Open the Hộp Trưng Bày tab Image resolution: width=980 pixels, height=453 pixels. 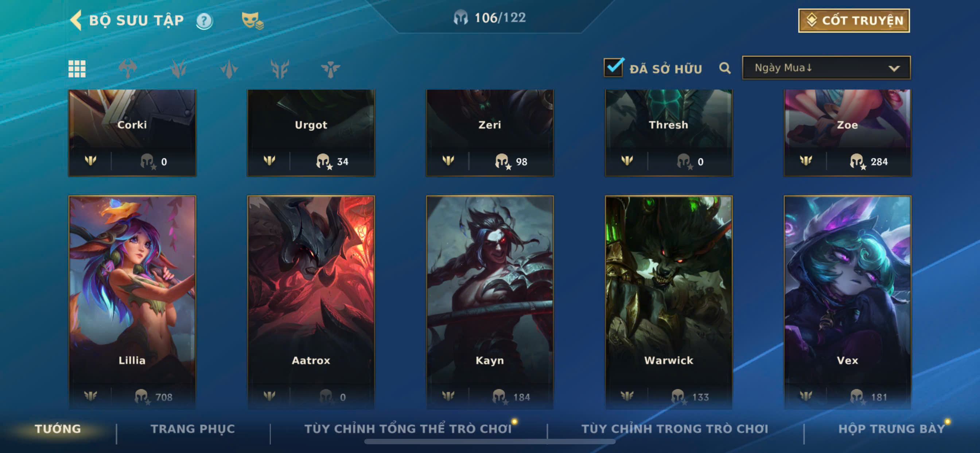[x=892, y=429]
